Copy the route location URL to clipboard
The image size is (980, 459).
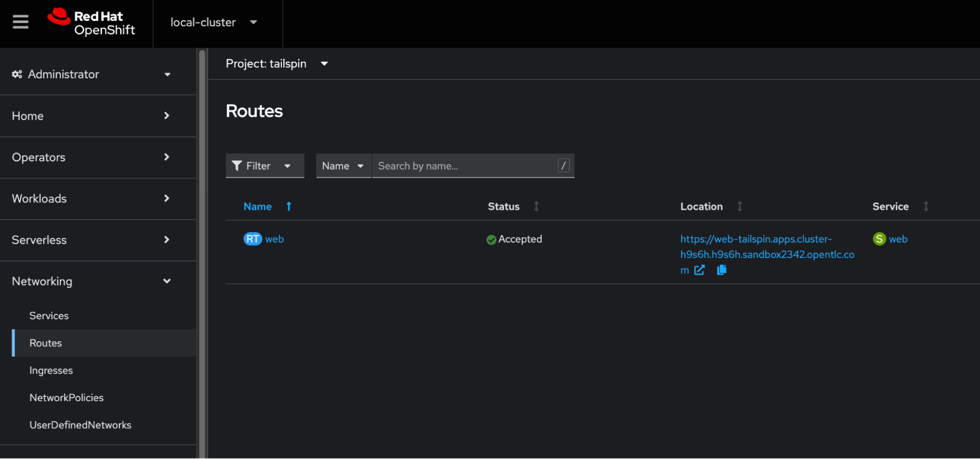[x=722, y=270]
